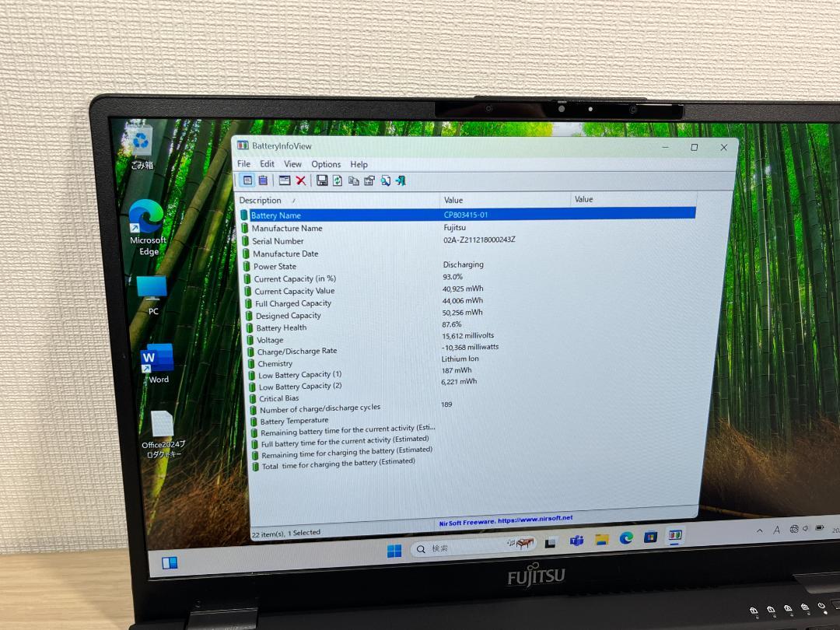
Task: Select the Word desktop shortcut
Action: coord(157,362)
